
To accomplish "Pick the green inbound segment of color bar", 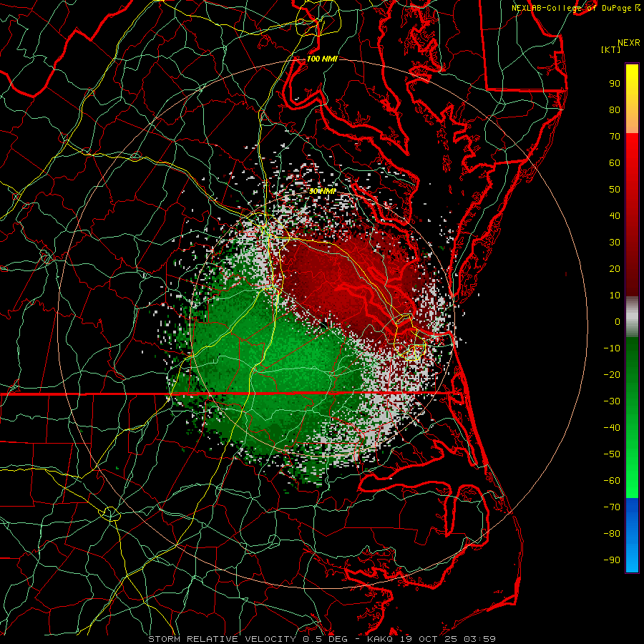I will [x=632, y=417].
